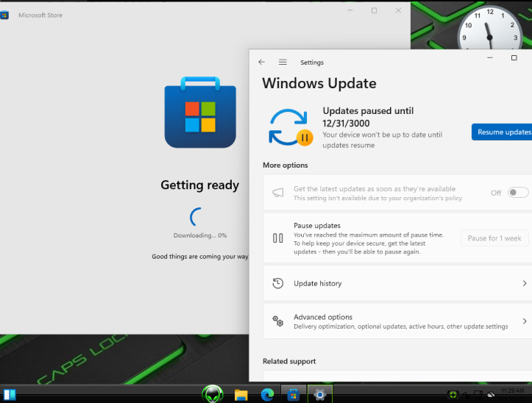This screenshot has height=403, width=532.
Task: Click the 'Off' label beside the toggle
Action: pos(496,193)
